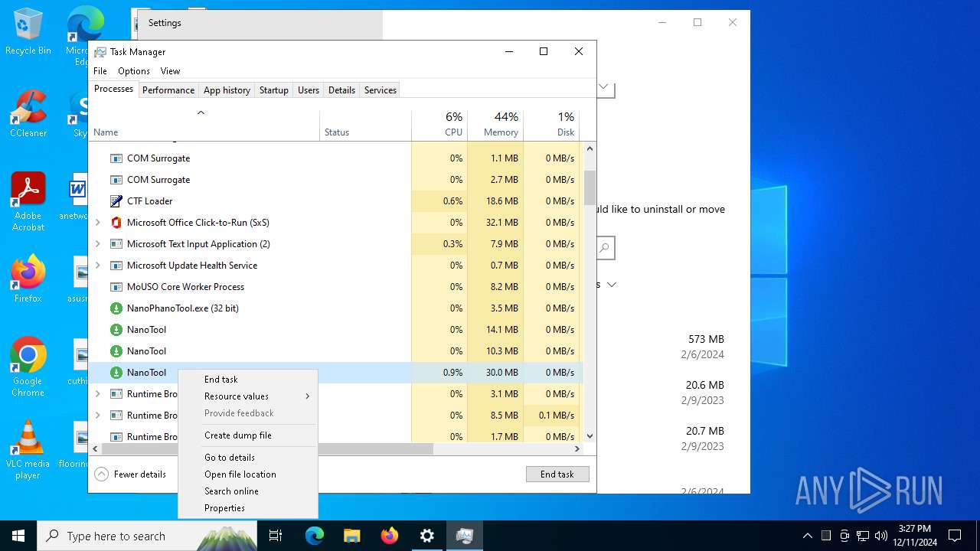Open the notification center
The height and width of the screenshot is (551, 980).
(x=955, y=536)
